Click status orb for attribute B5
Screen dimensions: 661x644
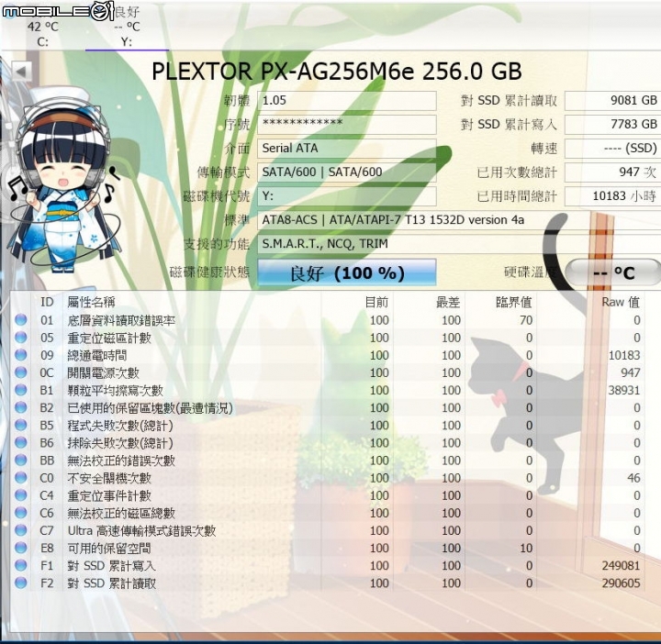click(x=20, y=425)
